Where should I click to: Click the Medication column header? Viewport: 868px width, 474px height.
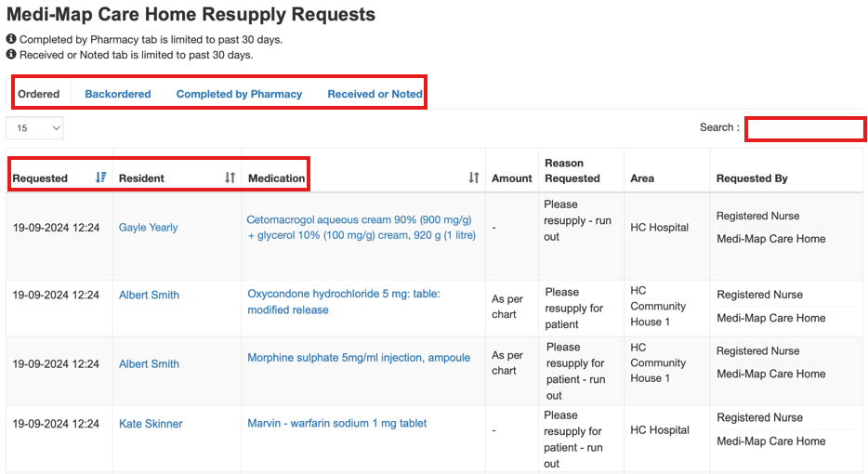pos(276,178)
